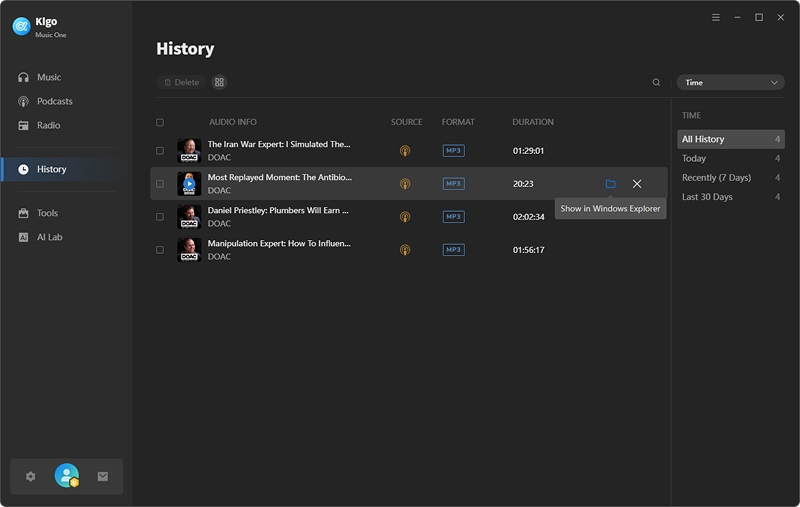Click duration 01:29:01
This screenshot has height=507, width=800.
tap(528, 150)
